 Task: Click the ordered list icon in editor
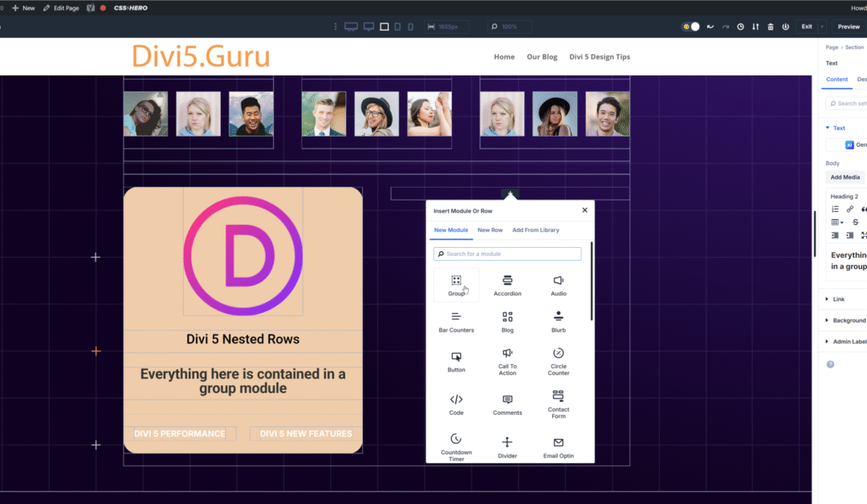click(835, 209)
